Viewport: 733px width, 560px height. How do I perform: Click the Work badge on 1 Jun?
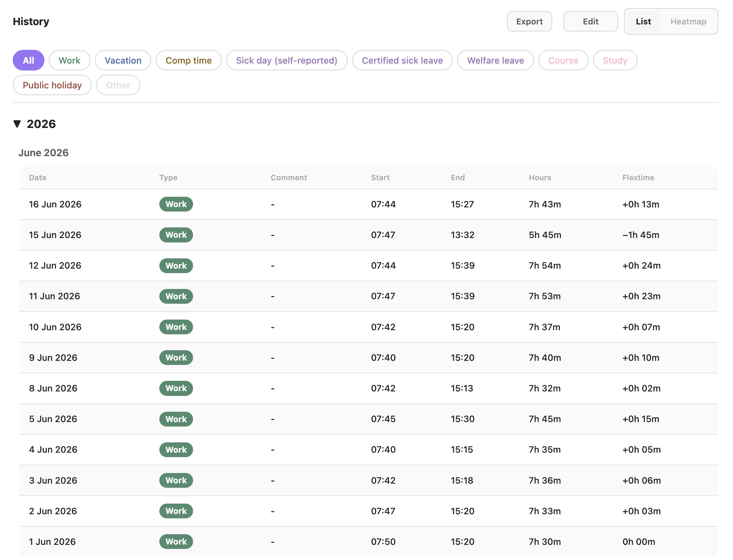click(176, 542)
